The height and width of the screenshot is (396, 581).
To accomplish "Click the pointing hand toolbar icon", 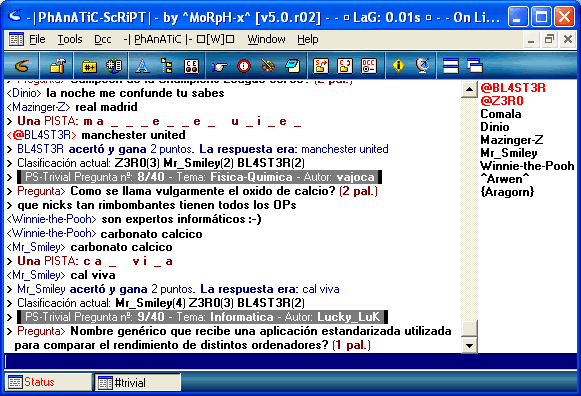I will (x=220, y=66).
